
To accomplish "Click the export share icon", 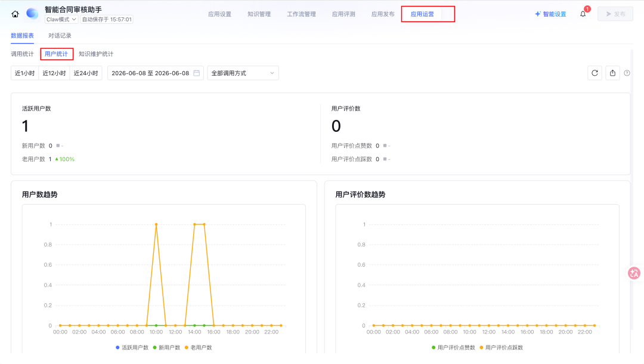I will 613,73.
